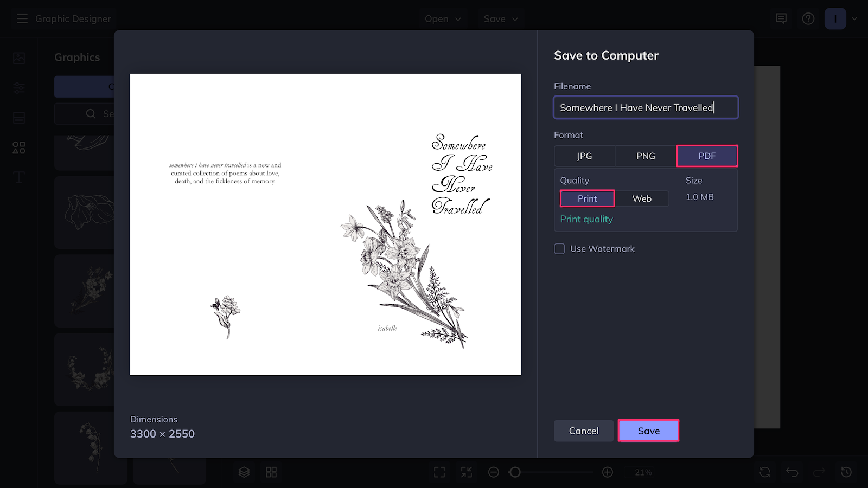The width and height of the screenshot is (868, 488).
Task: Open the Images panel in the sidebar
Action: pos(18,57)
